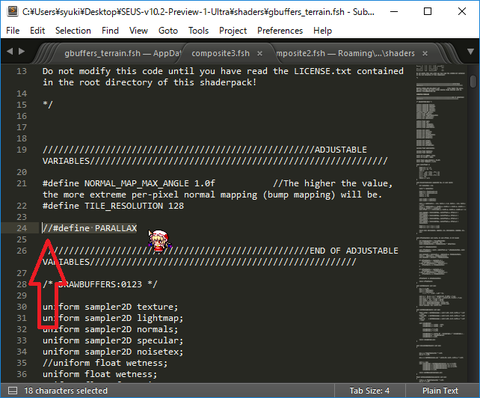
Task: Click the uniform sampler2D lightmap line
Action: (113, 318)
